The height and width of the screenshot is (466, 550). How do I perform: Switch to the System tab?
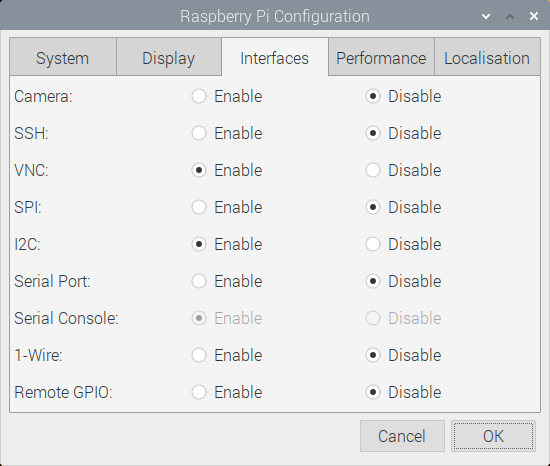(x=63, y=58)
